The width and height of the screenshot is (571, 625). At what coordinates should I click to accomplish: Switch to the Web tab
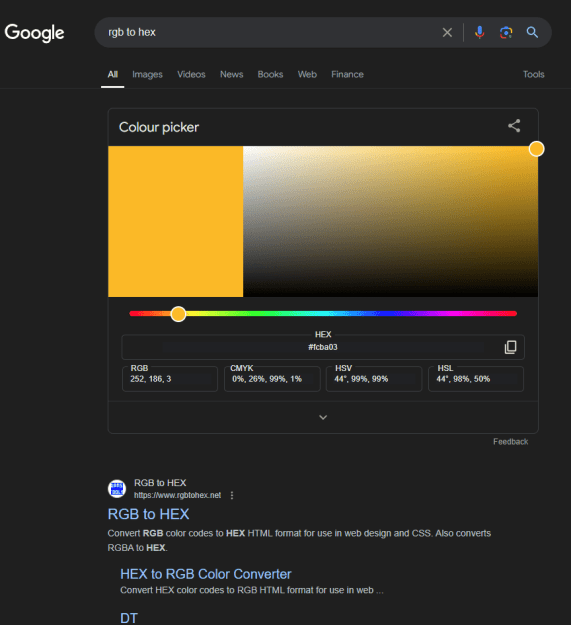point(307,75)
